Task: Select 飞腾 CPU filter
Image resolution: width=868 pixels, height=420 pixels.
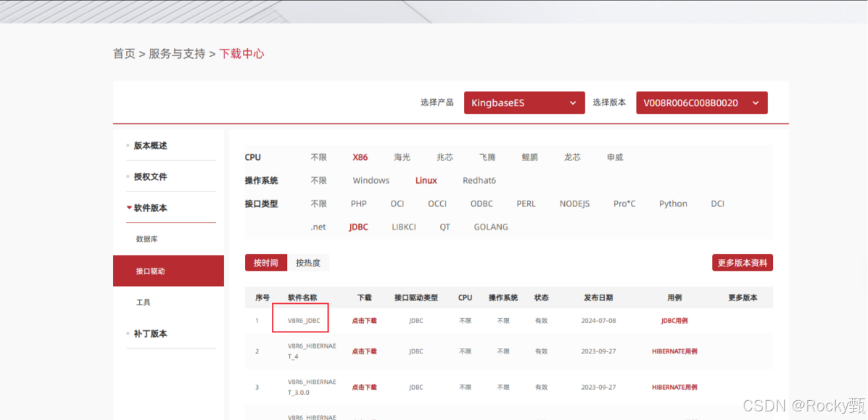Action: tap(487, 157)
